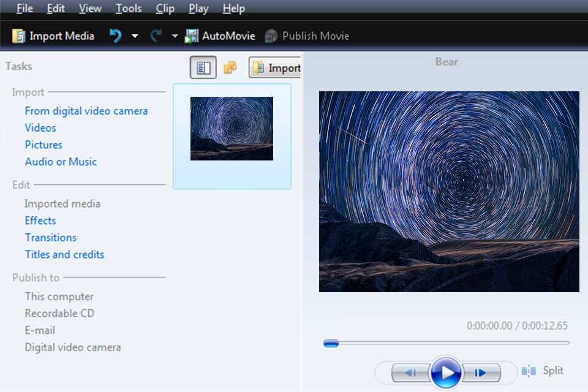
Task: Expand the Redo history dropdown
Action: 176,36
